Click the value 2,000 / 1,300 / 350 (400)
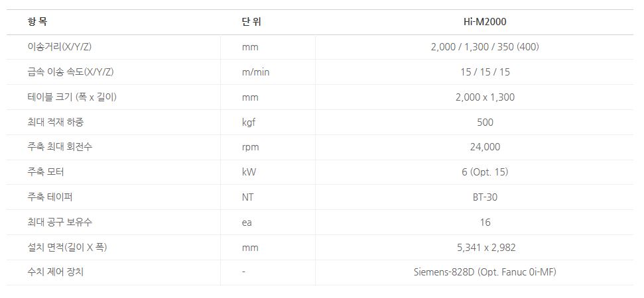The width and height of the screenshot is (644, 298). click(x=485, y=47)
